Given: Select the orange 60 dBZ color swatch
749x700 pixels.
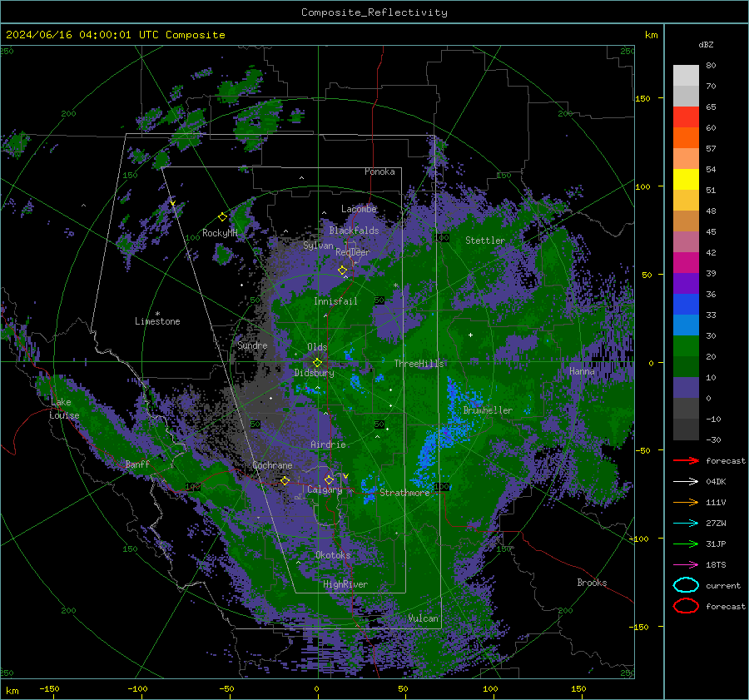Looking at the screenshot, I should 686,137.
